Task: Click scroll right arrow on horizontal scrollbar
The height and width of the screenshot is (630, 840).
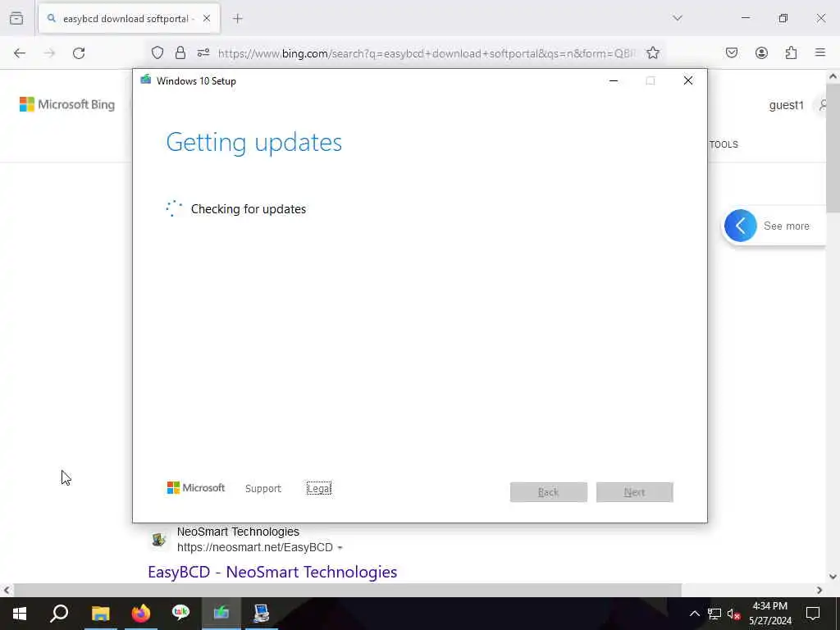Action: point(819,591)
